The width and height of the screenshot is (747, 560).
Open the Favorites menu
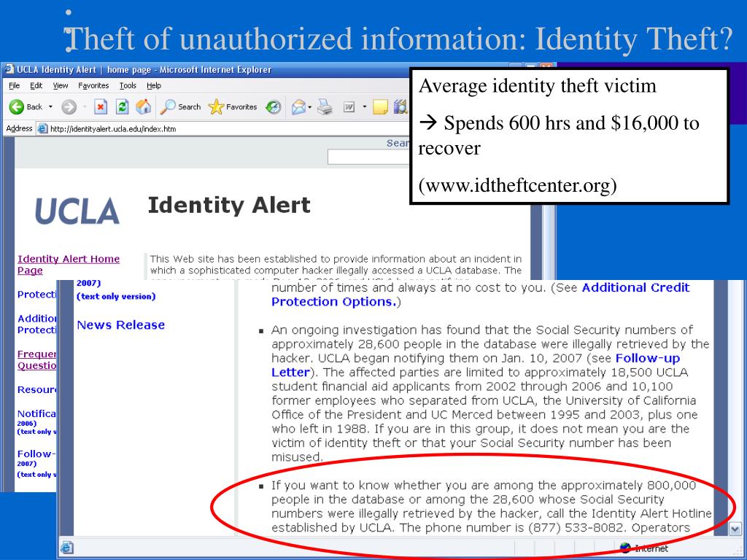pos(93,86)
